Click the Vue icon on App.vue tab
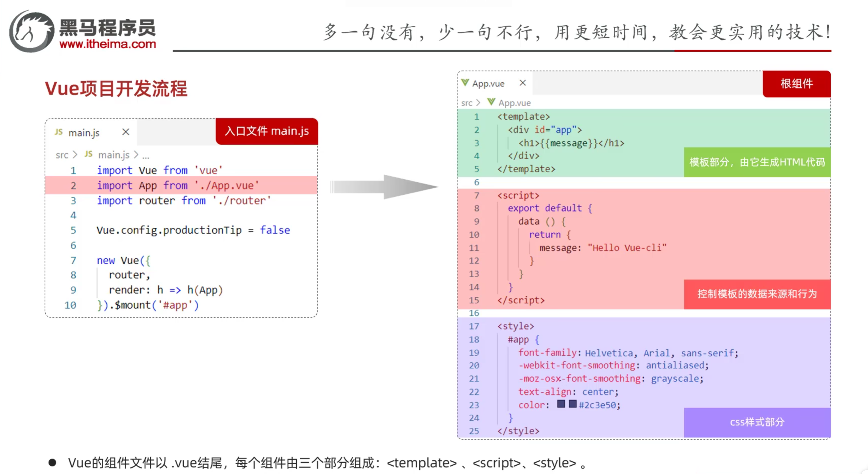 (465, 83)
